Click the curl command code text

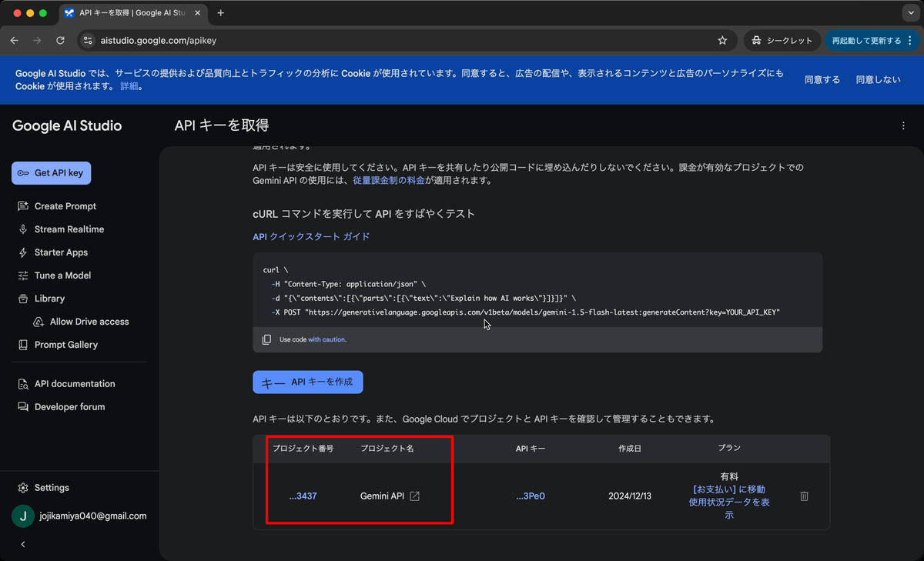pos(522,291)
